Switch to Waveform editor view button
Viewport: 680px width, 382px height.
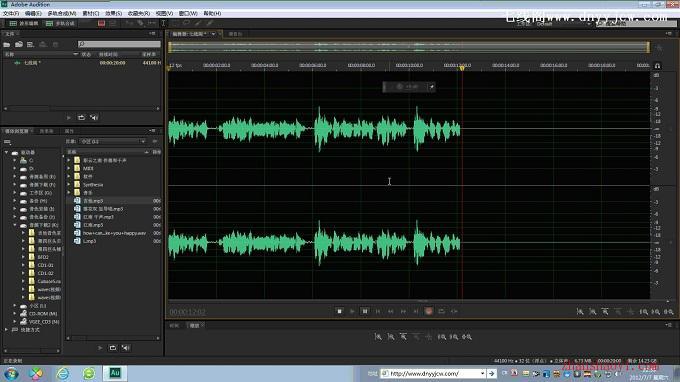[24, 23]
